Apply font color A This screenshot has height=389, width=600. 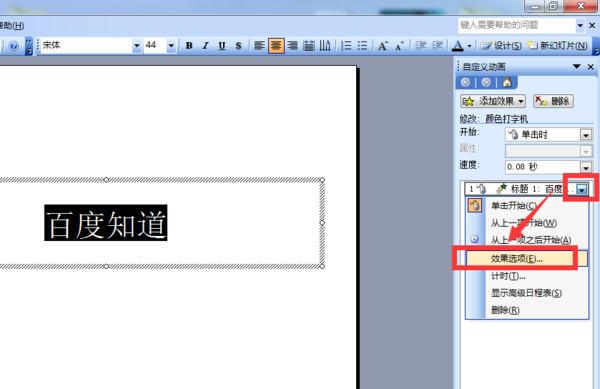click(458, 46)
